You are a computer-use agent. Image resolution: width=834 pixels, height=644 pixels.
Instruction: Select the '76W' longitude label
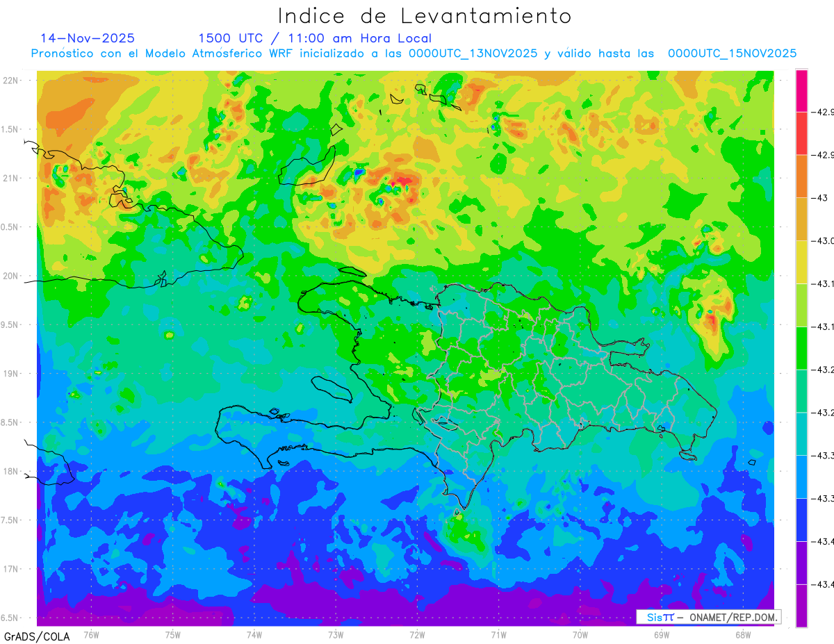click(91, 634)
